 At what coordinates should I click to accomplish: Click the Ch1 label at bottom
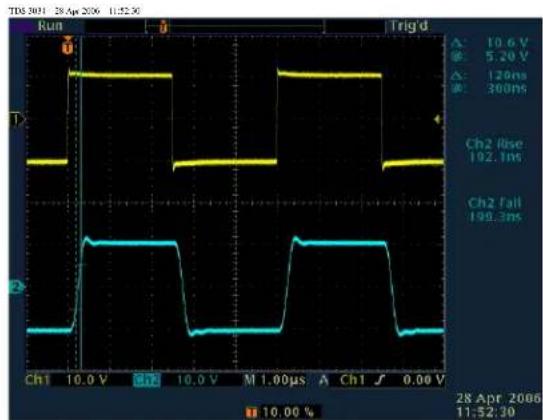[37, 380]
